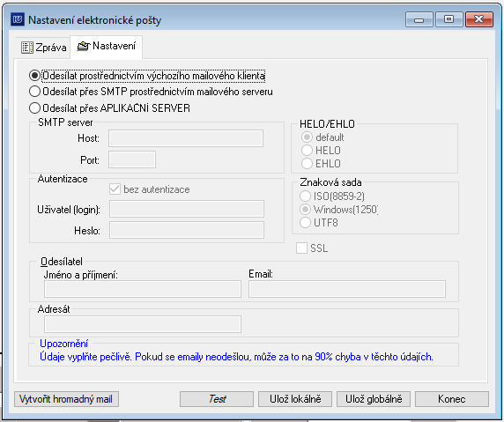
Task: Click the Jméno a příjmení field
Action: (143, 289)
